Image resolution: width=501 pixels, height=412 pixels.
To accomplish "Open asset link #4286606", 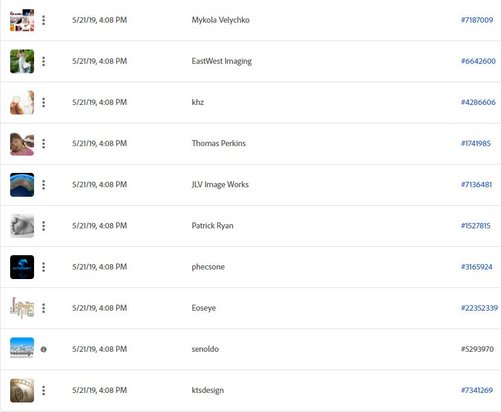I will click(x=478, y=102).
